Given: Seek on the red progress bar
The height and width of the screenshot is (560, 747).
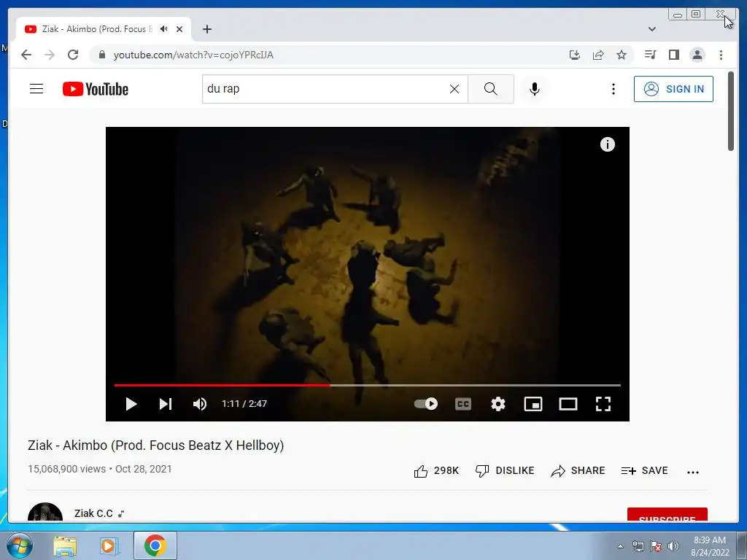Looking at the screenshot, I should pos(368,385).
